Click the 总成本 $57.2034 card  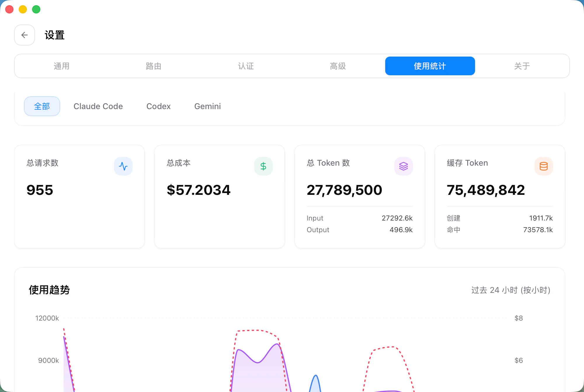tap(219, 196)
